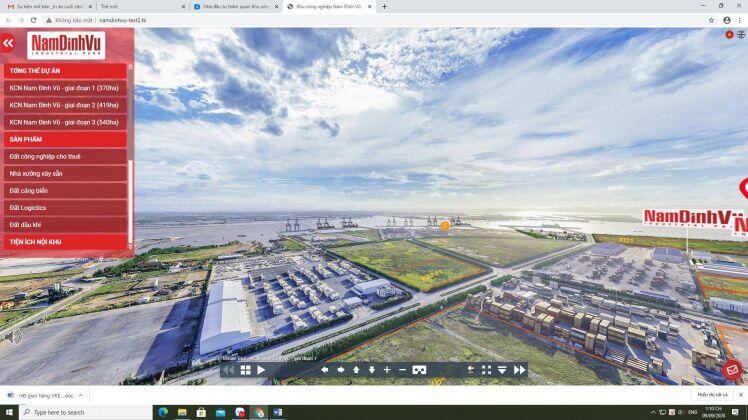Viewport: 748px width, 420px height.
Task: Select KCN Nam Đình Vũ giai đoạn 3 (540ha)
Action: pyautogui.click(x=65, y=122)
